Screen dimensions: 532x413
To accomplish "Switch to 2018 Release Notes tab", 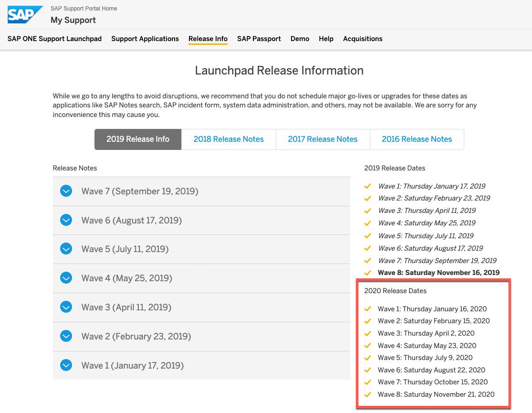I will [229, 139].
